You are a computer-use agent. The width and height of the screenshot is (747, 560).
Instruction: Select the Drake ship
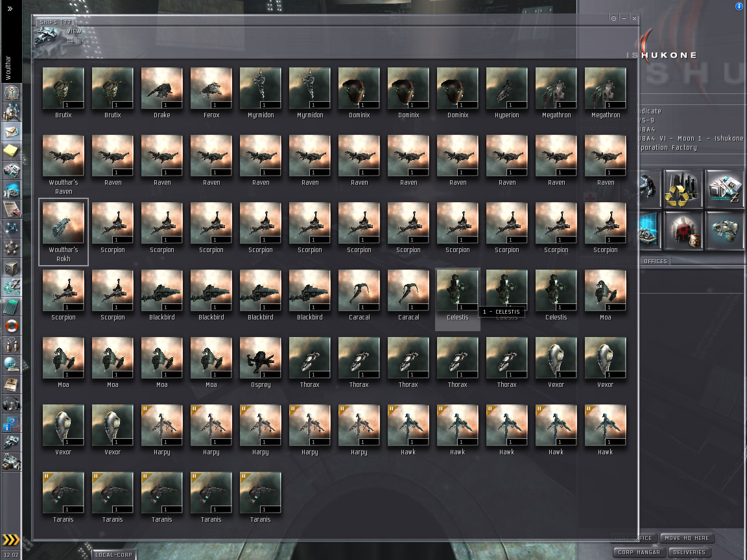(x=162, y=93)
